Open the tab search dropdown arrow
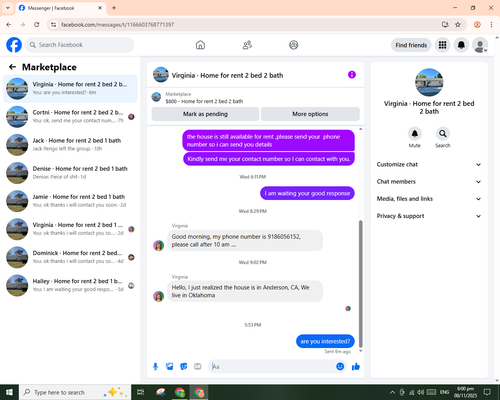 point(8,8)
